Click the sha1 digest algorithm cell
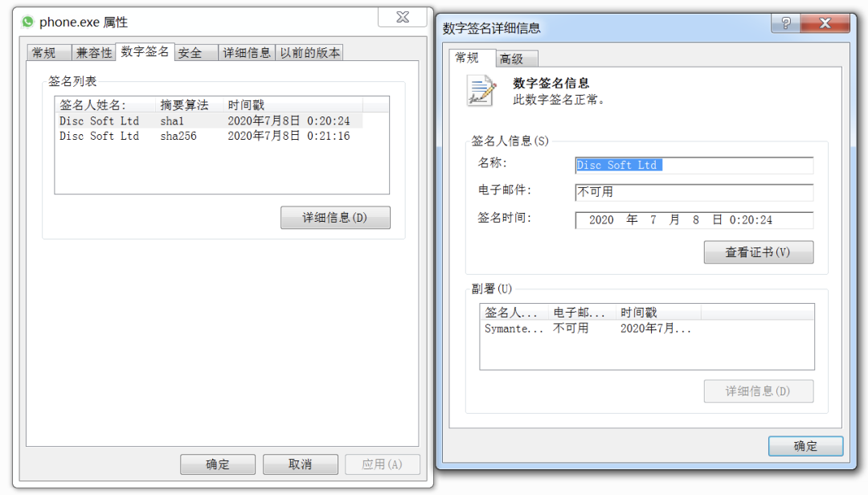Image resolution: width=868 pixels, height=495 pixels. coord(172,121)
